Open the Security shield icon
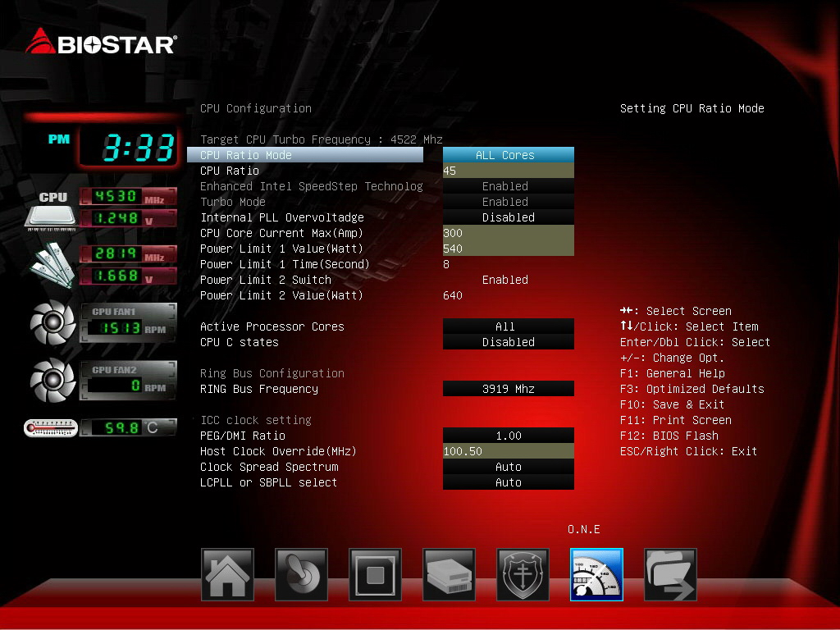The width and height of the screenshot is (840, 630). [523, 574]
